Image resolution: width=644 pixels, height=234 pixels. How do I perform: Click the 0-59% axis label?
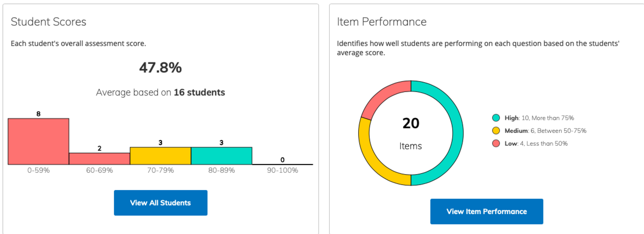click(x=38, y=170)
